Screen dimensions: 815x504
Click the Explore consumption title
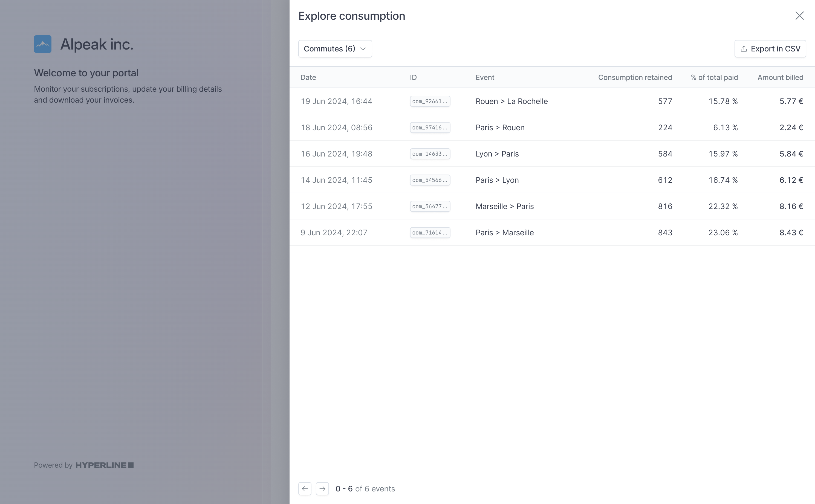coord(351,16)
